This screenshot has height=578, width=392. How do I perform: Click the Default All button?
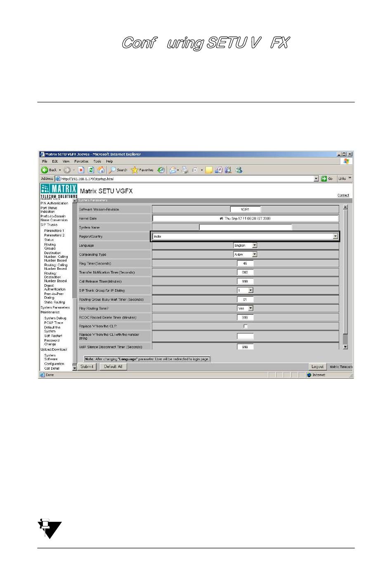(113, 366)
